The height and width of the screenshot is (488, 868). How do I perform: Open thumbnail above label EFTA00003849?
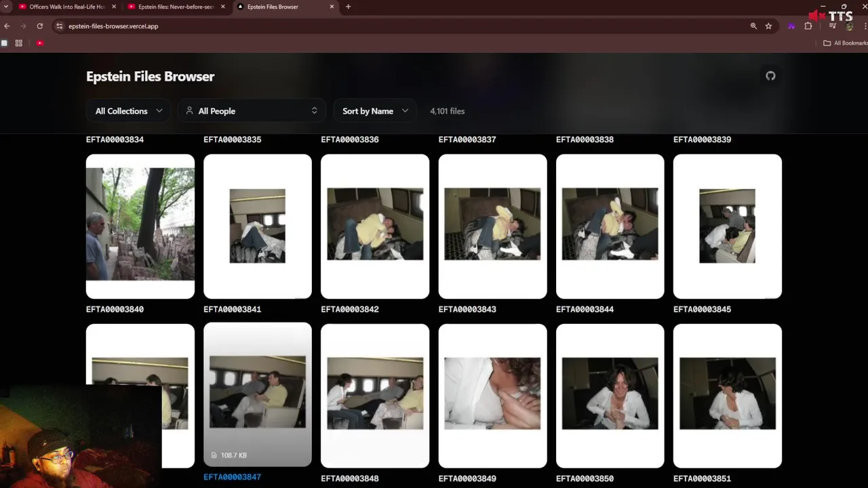493,396
